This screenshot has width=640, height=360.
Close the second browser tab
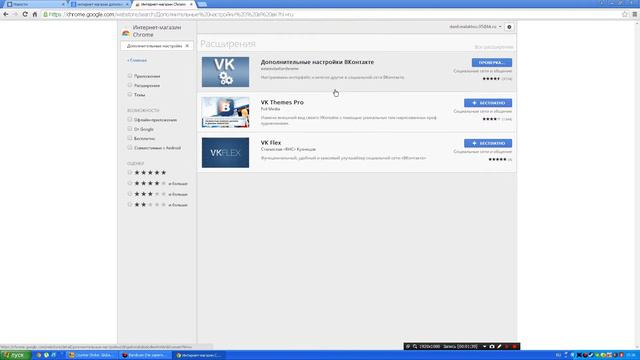(x=127, y=4)
